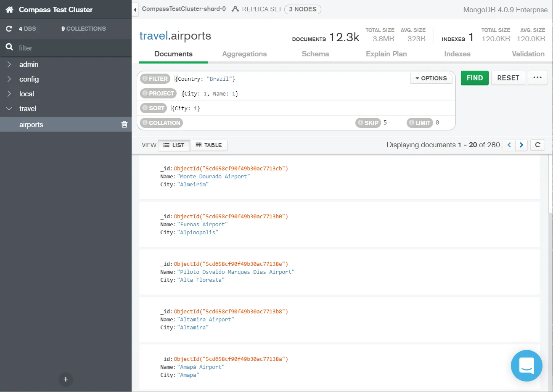Click the plus icon to create database
Viewport: 553px width, 392px height.
[x=66, y=379]
